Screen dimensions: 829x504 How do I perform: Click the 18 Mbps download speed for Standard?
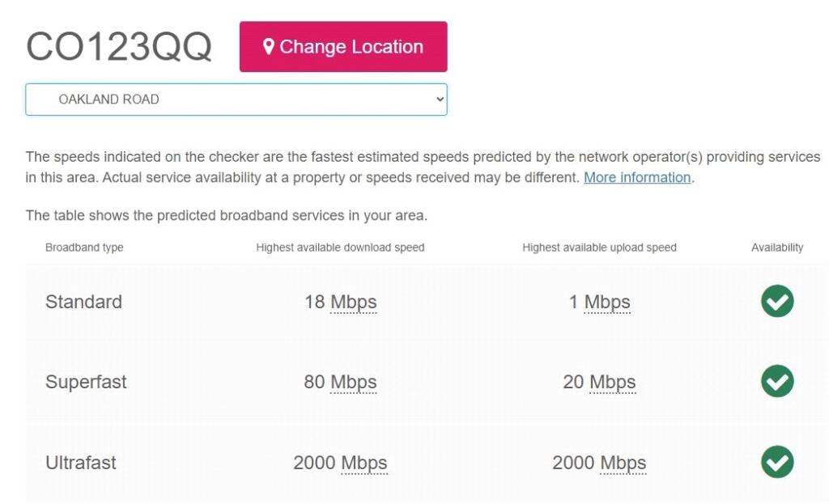click(340, 301)
